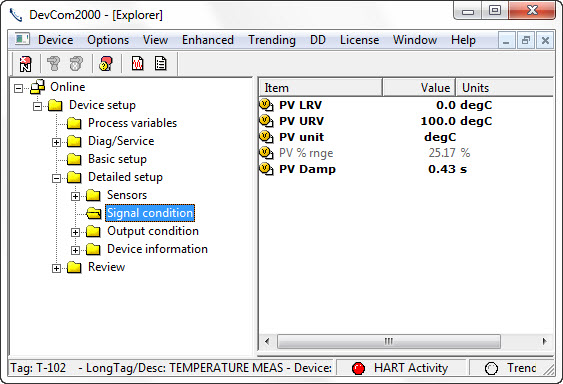Screen dimensions: 563x384
Task: Expand the Output condition folder
Action: pyautogui.click(x=75, y=232)
